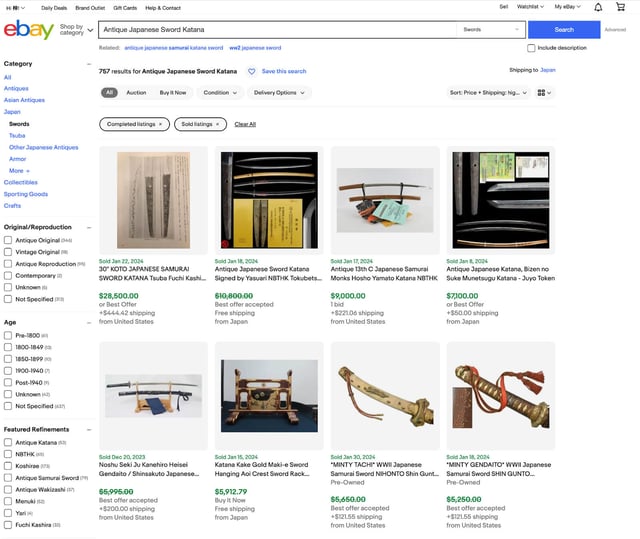Switch to the Auction tab

pyautogui.click(x=136, y=93)
